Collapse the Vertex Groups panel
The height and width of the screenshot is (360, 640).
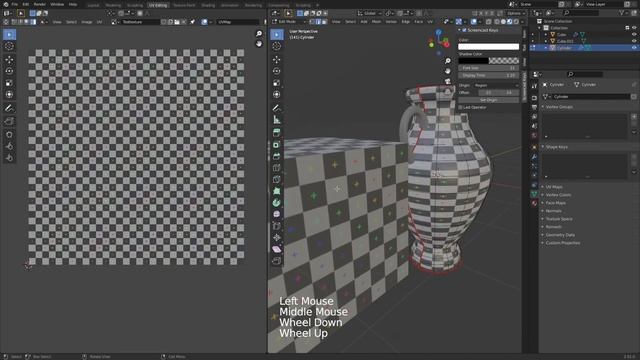click(559, 107)
